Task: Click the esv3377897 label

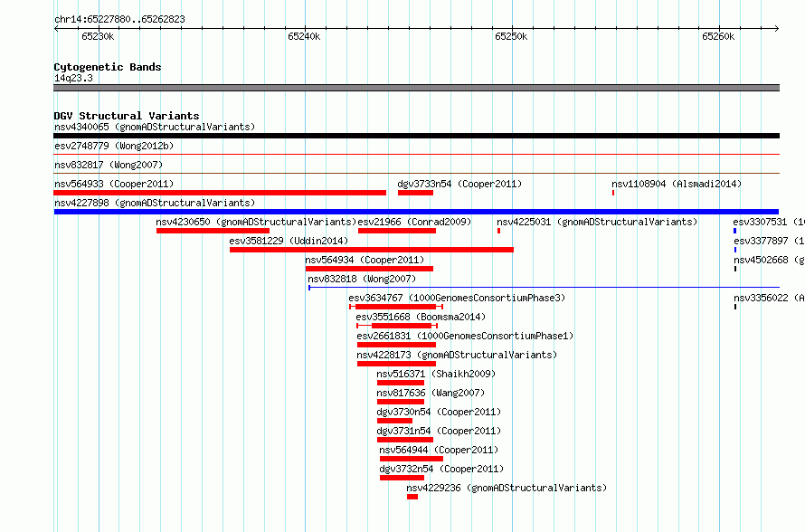Action: (x=769, y=241)
